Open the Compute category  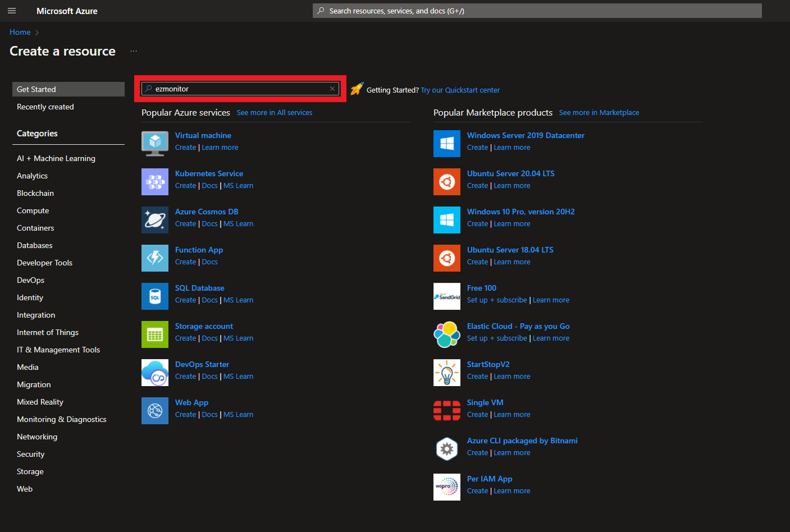(33, 210)
